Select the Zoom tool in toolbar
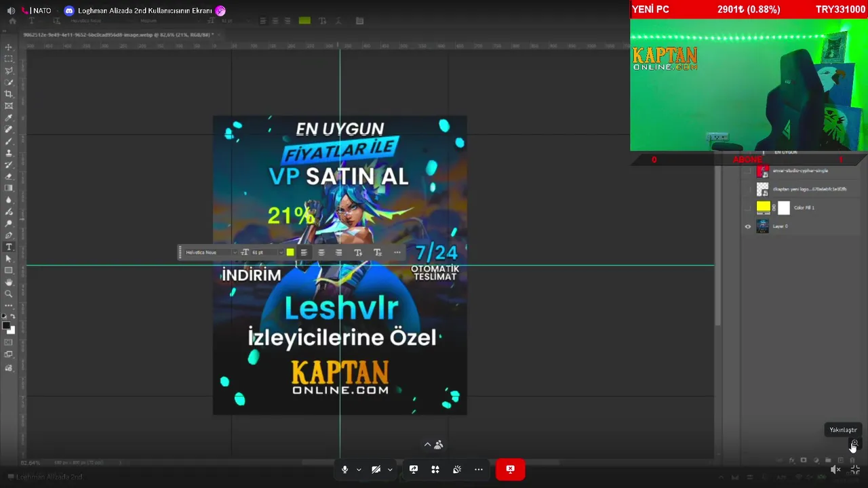This screenshot has width=868, height=488. 9,293
